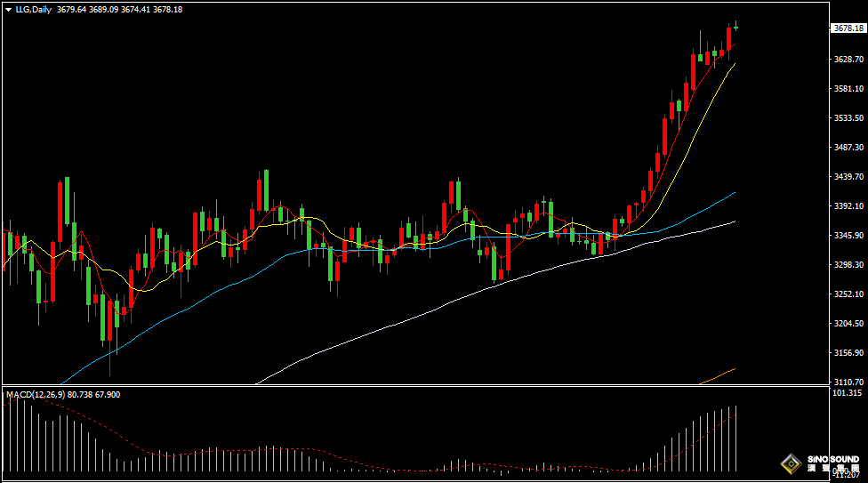Select the LLG,Daily chart title text
The width and height of the screenshot is (868, 483).
pos(33,10)
